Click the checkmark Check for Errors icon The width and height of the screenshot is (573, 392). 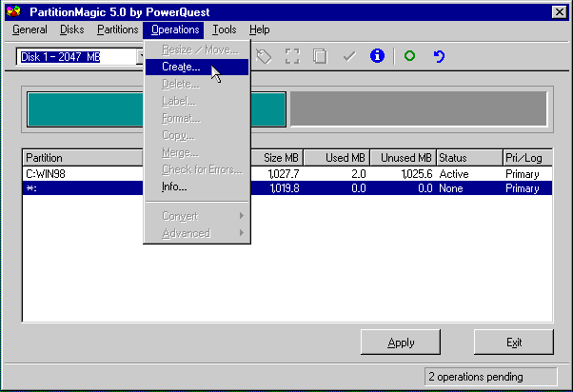349,57
